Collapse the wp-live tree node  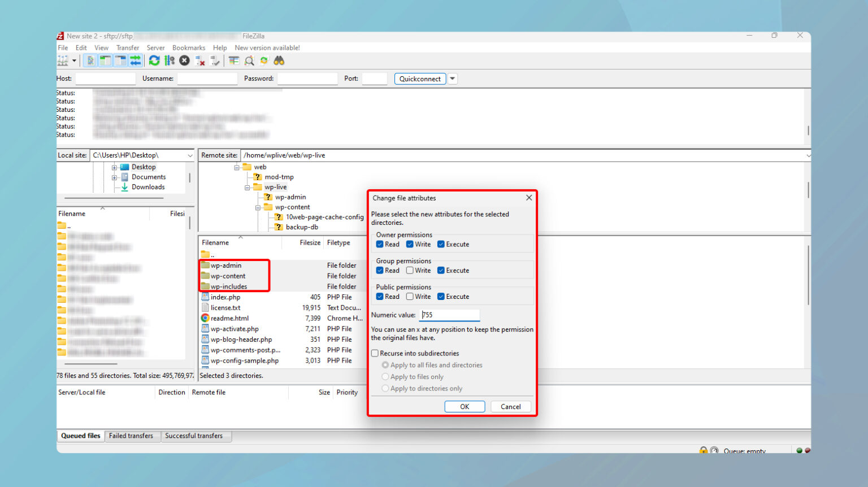tap(248, 188)
